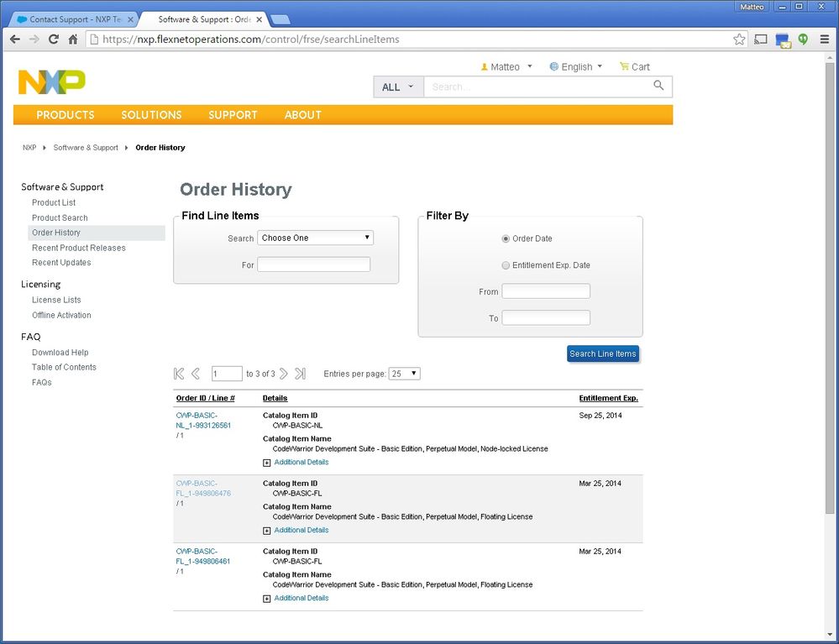Image resolution: width=839 pixels, height=644 pixels.
Task: Click the For text field
Action: (x=313, y=264)
